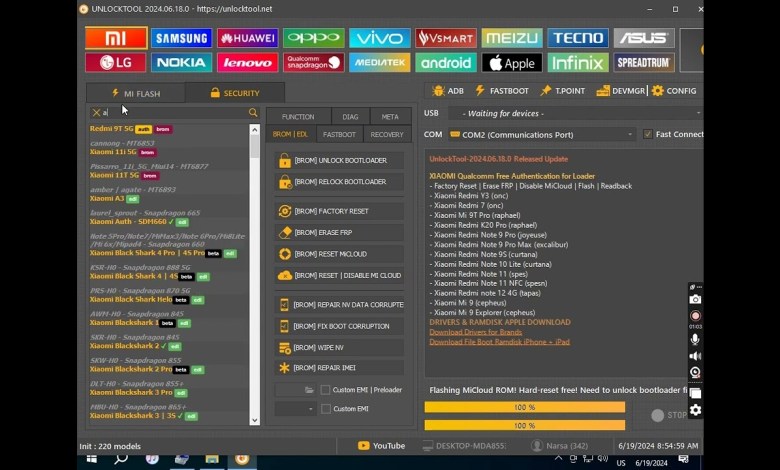Viewport: 780px width, 470px height.
Task: Run BROM Reset MiCloud
Action: coord(339,254)
